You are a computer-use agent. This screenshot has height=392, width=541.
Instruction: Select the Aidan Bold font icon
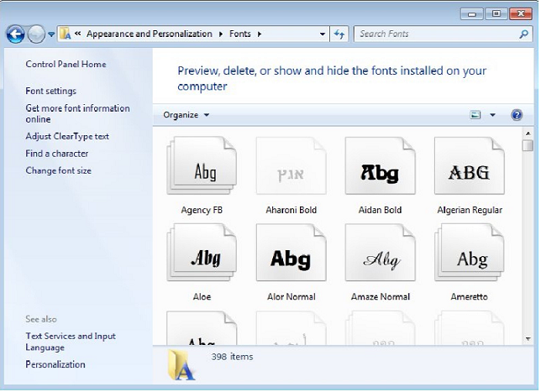tap(381, 166)
